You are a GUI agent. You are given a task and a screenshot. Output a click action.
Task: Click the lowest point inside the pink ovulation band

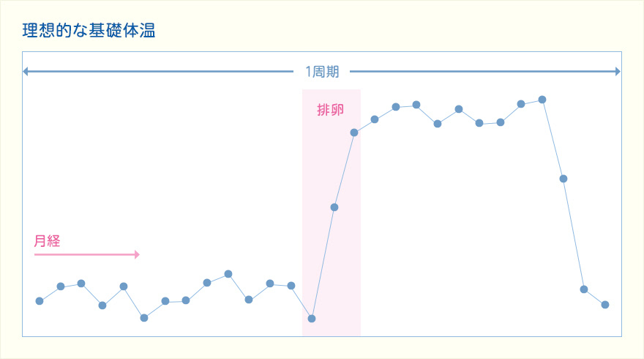(x=312, y=319)
